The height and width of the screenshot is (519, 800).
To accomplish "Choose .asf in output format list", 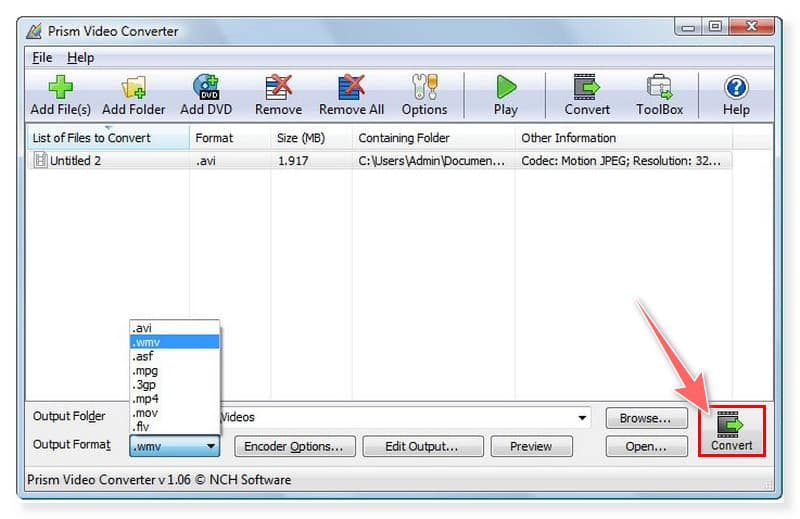I will (175, 356).
